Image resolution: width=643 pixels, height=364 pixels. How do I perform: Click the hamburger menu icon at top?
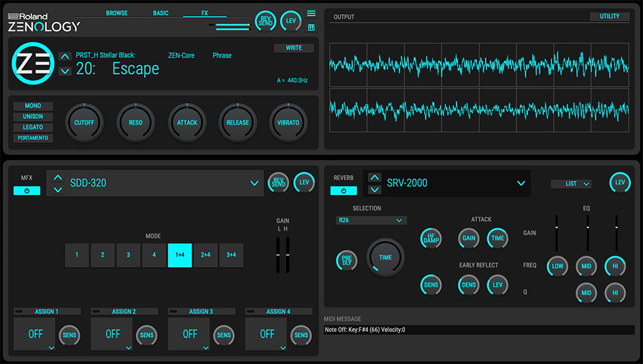(x=311, y=14)
